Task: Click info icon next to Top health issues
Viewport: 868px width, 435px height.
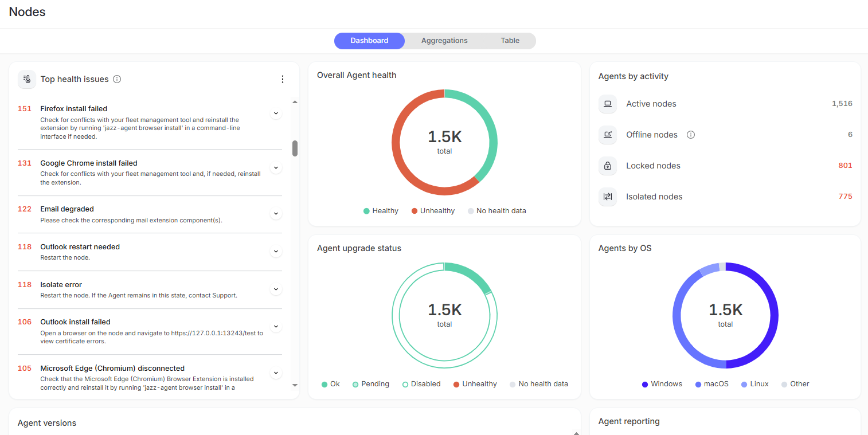Action: click(x=117, y=79)
